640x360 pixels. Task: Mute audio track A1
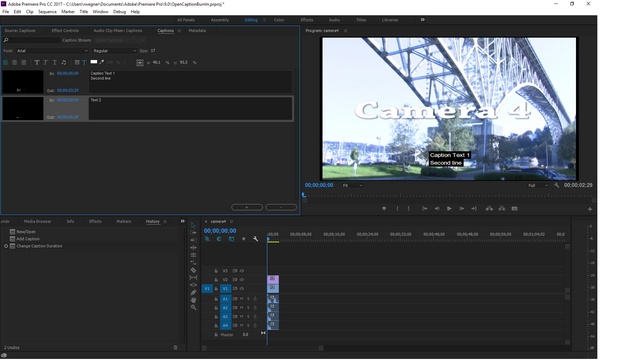pyautogui.click(x=241, y=299)
